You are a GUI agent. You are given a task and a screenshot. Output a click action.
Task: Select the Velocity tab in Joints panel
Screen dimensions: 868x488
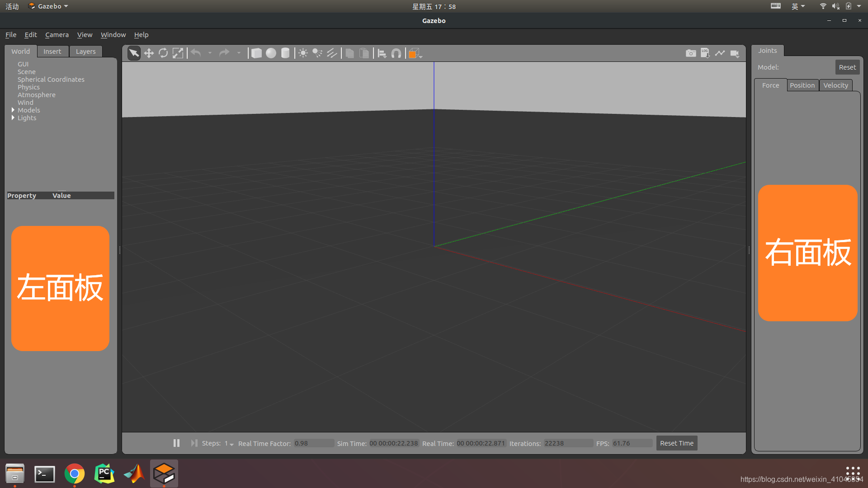pos(835,84)
